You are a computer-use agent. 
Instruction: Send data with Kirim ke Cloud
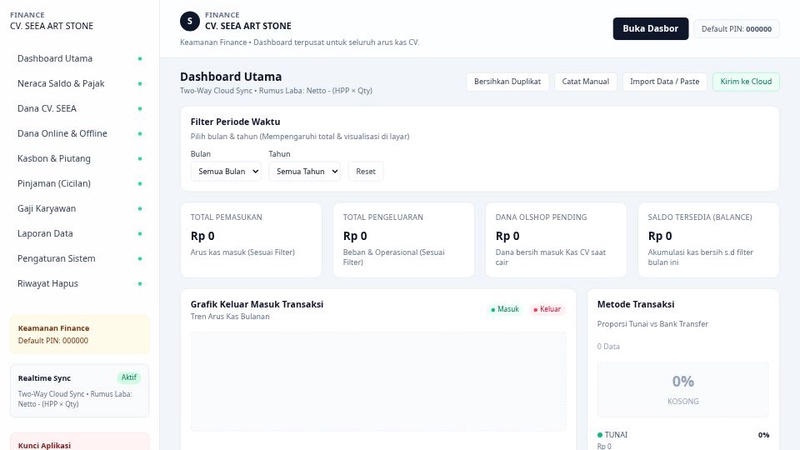tap(745, 82)
